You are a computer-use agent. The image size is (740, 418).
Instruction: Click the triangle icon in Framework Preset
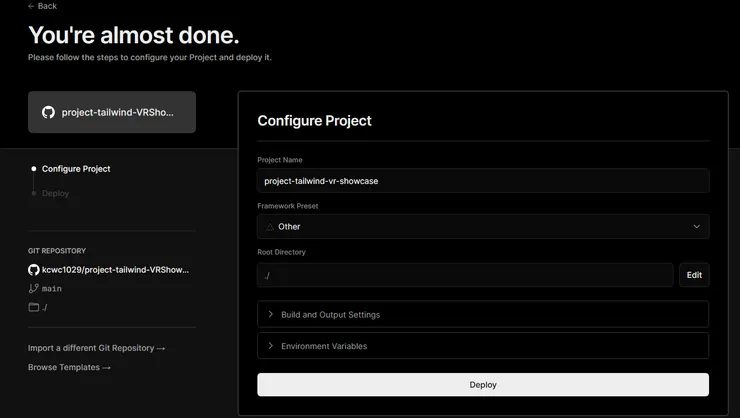click(x=270, y=227)
